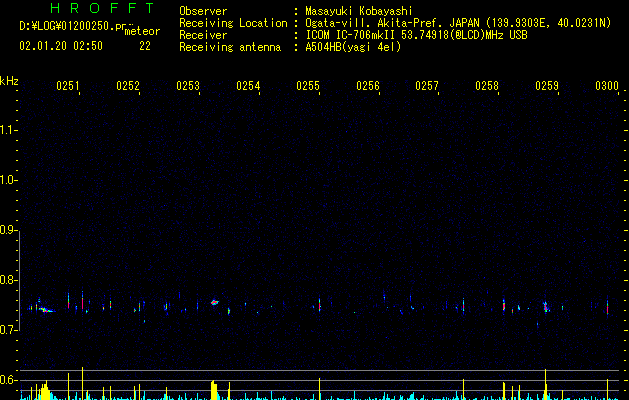Screen dimensions: 629x400
Task: Click the 0255 time marker
Action: tap(308, 86)
